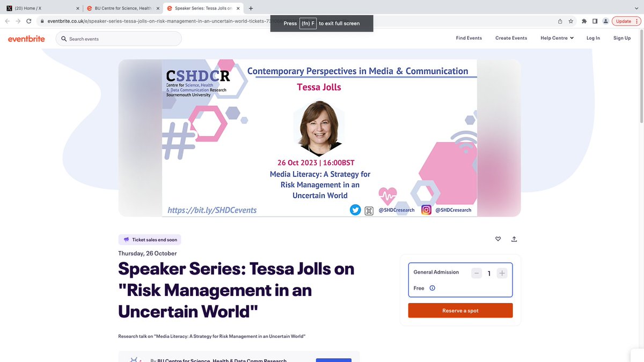Reload the current page
The image size is (644, 362).
(29, 21)
